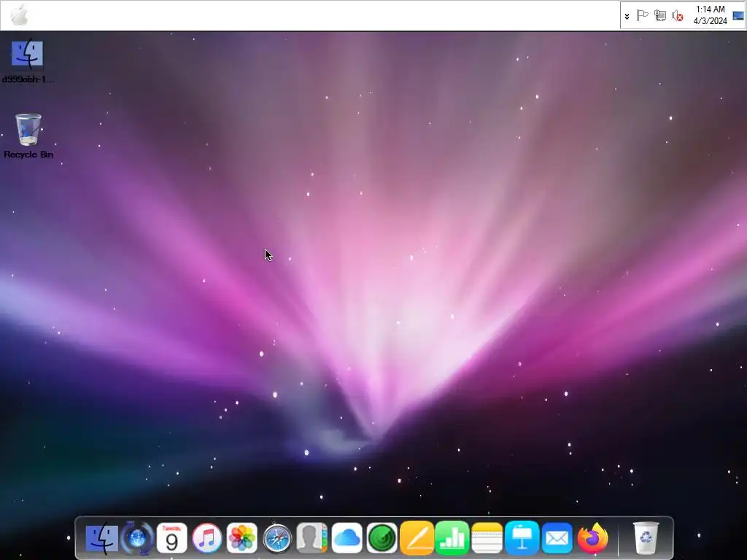Click the muted volume speaker tray icon
Viewport: 747px width, 560px height.
(x=677, y=15)
